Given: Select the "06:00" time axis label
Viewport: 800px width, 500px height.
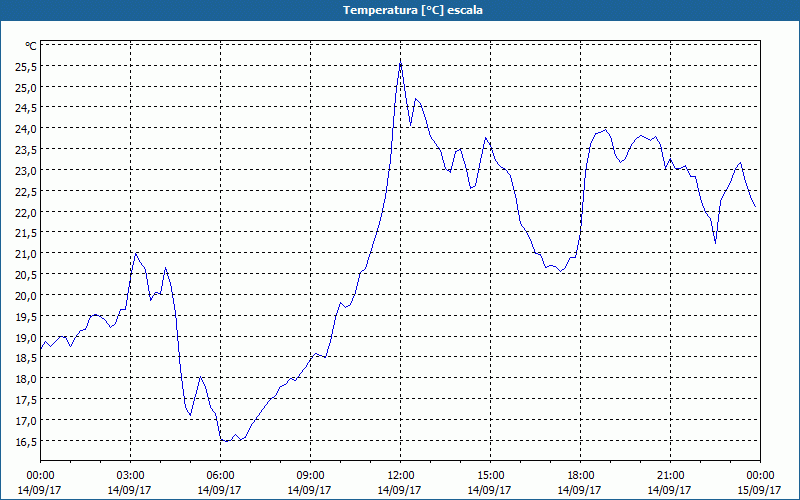Looking at the screenshot, I should [x=220, y=476].
